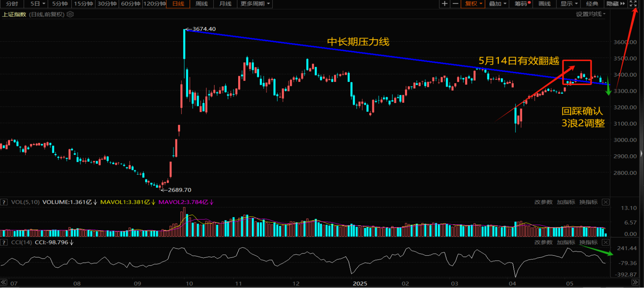Click the 241.44 CCI axis label
Image resolution: width=644 pixels, height=288 pixels.
point(627,248)
